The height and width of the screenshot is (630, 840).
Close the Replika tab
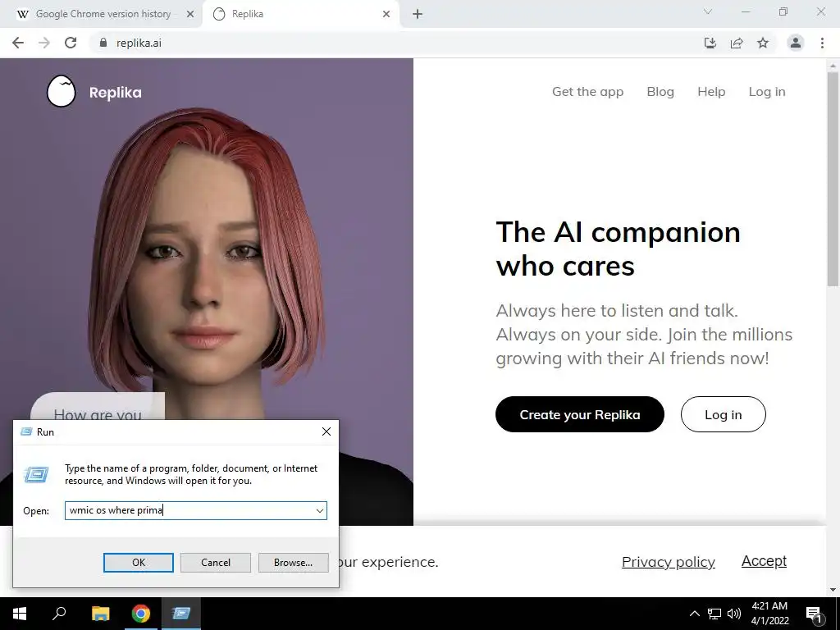tap(386, 14)
